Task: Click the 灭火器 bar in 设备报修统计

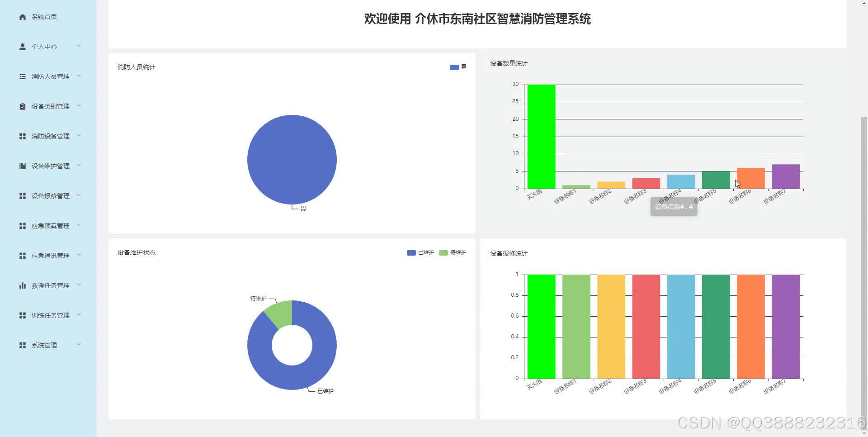Action: (x=541, y=327)
